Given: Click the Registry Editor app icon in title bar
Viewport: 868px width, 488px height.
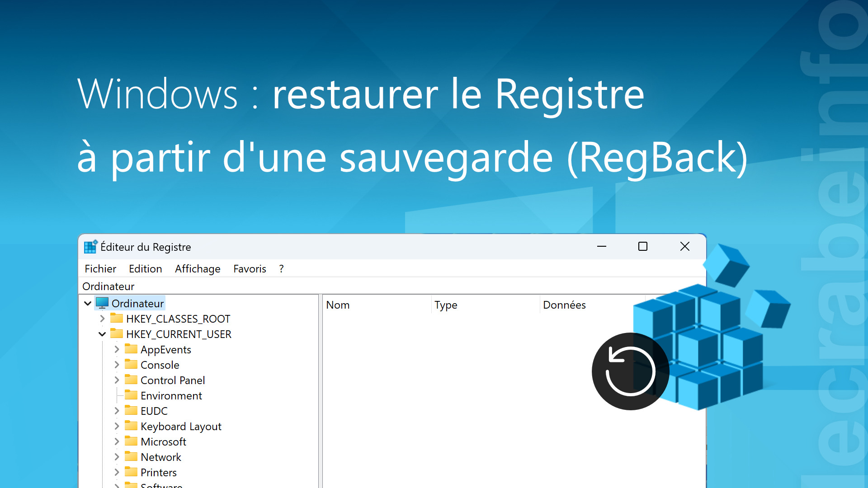Looking at the screenshot, I should click(x=91, y=247).
